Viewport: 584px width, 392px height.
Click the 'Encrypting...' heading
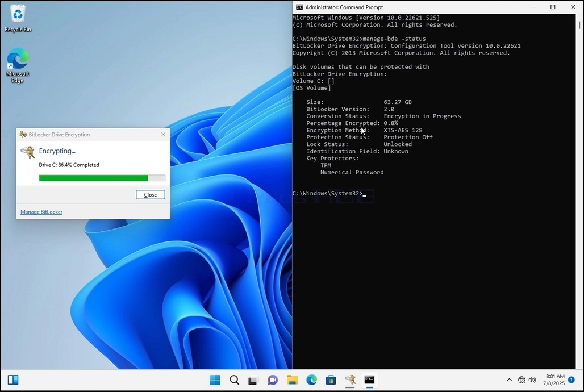click(x=57, y=151)
